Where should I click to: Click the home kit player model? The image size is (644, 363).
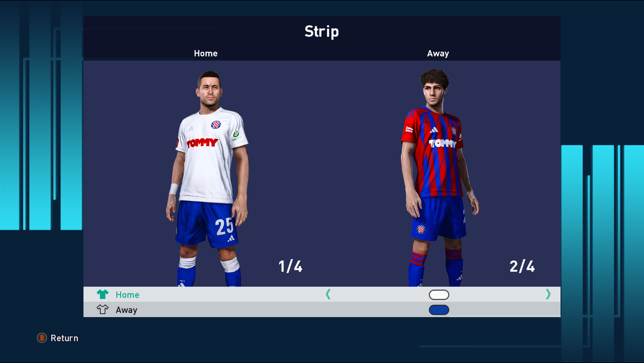tap(208, 179)
